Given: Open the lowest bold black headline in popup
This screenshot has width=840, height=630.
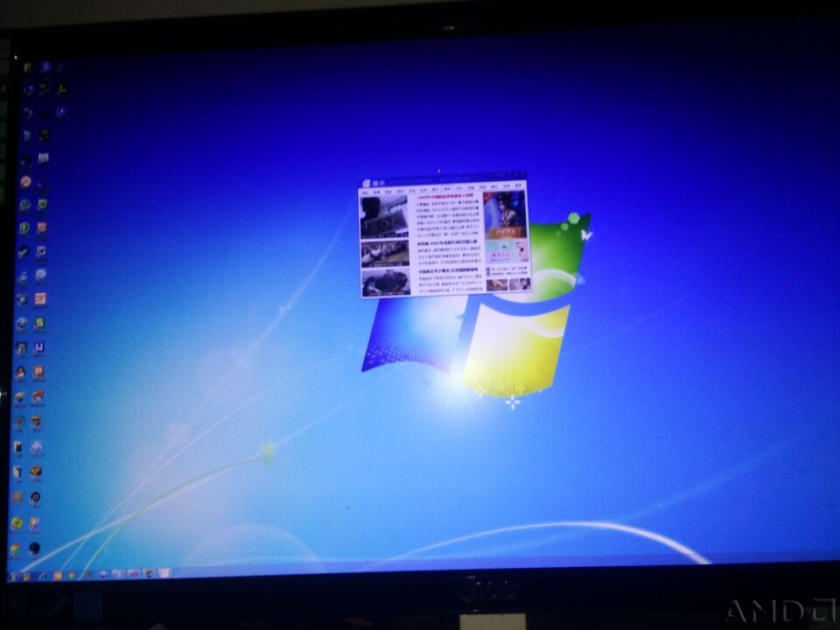Looking at the screenshot, I should (x=448, y=270).
